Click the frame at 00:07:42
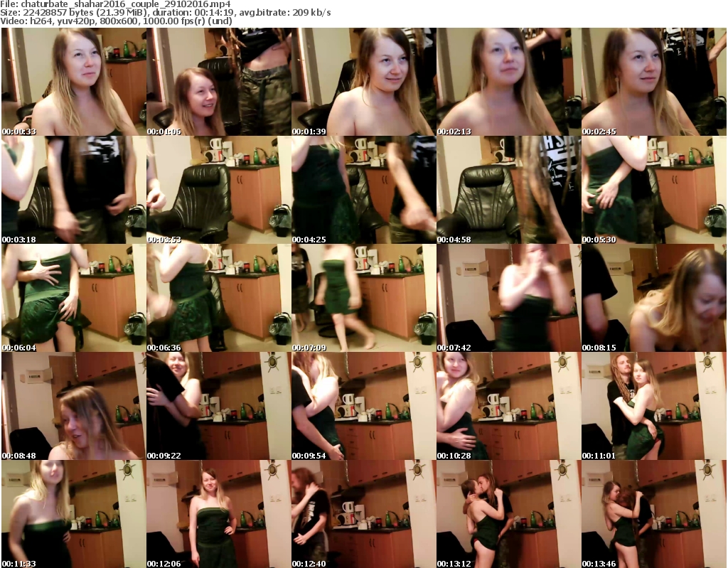Image resolution: width=728 pixels, height=568 pixels. click(x=509, y=298)
